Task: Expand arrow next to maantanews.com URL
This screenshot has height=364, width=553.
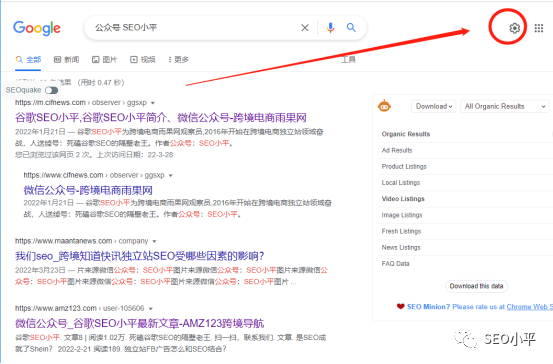Action: [x=154, y=241]
